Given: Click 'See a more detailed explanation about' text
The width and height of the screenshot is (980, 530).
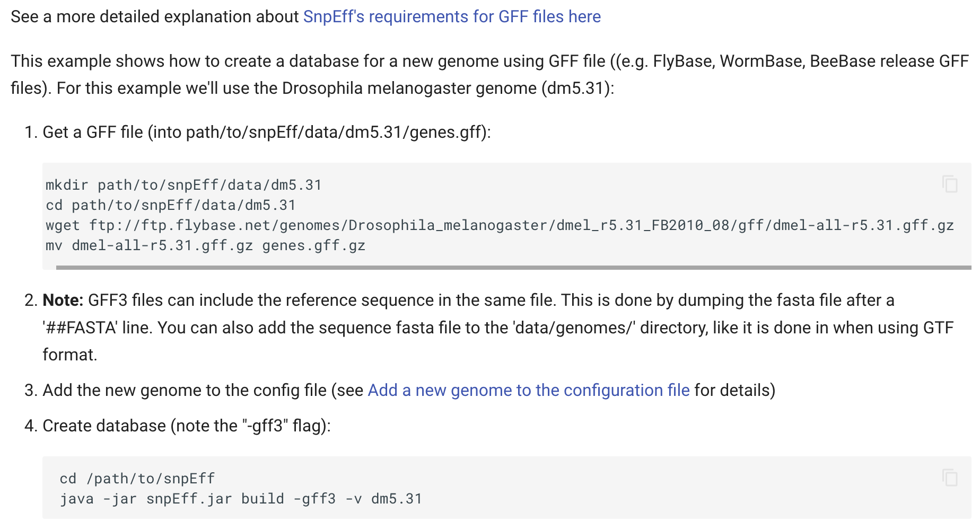Looking at the screenshot, I should [155, 17].
